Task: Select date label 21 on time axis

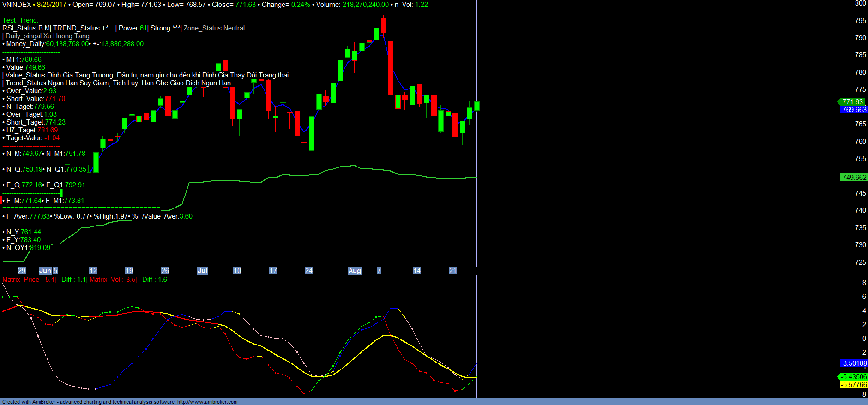Action: [x=452, y=271]
